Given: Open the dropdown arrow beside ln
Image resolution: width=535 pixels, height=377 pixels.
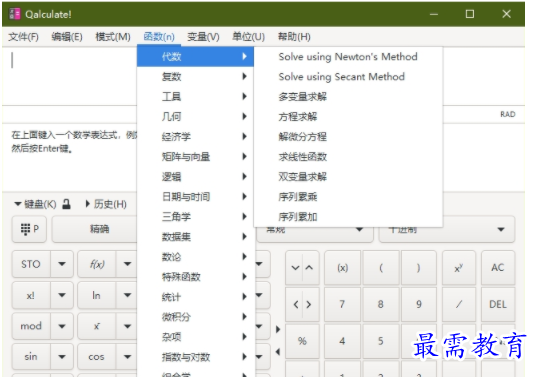Looking at the screenshot, I should pyautogui.click(x=127, y=295).
